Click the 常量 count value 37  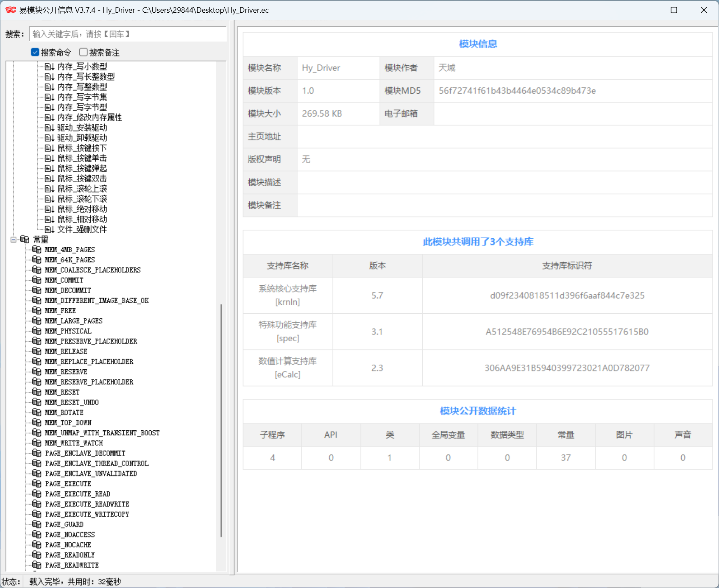point(566,457)
